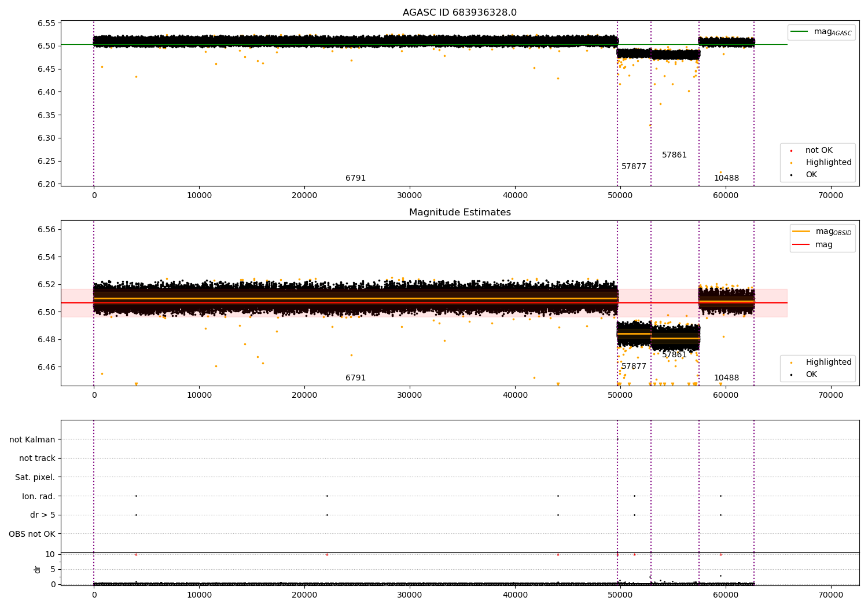Click the 'Sat. pixel.' axis label
Viewport: 868px width, 608px height.
[x=35, y=477]
